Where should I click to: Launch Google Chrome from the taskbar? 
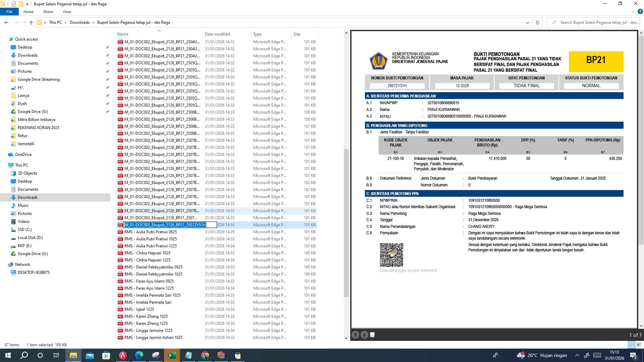[205, 355]
